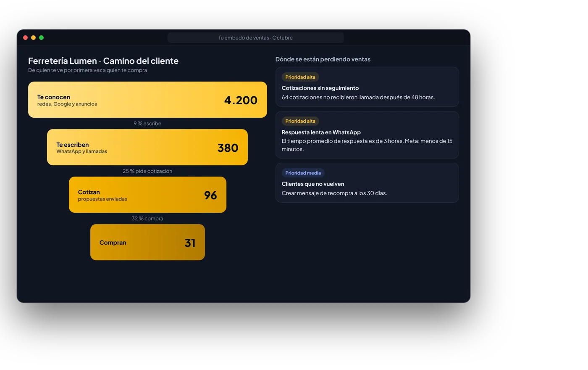This screenshot has width=588, height=370.
Task: Click the title bar text 'Tu embudo de ventas · Octubre'
Action: (x=255, y=38)
